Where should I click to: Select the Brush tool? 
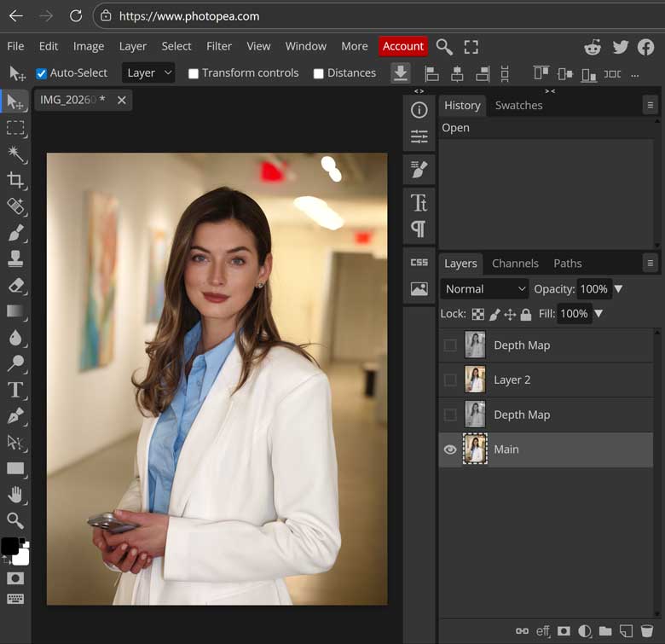pos(15,233)
